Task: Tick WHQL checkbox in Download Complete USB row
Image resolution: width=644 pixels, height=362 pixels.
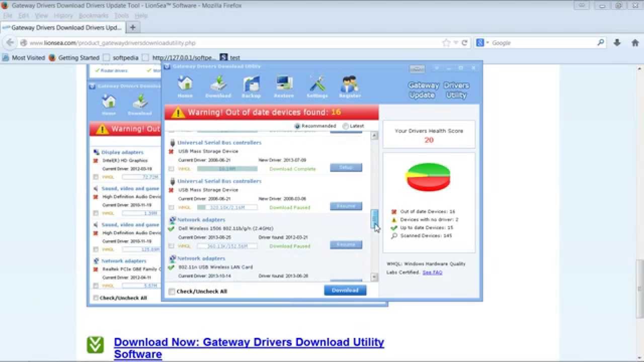Action: coord(172,169)
